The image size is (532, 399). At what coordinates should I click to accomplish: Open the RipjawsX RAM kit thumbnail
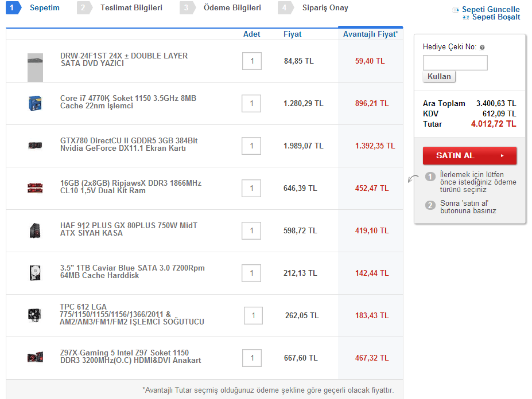click(35, 188)
